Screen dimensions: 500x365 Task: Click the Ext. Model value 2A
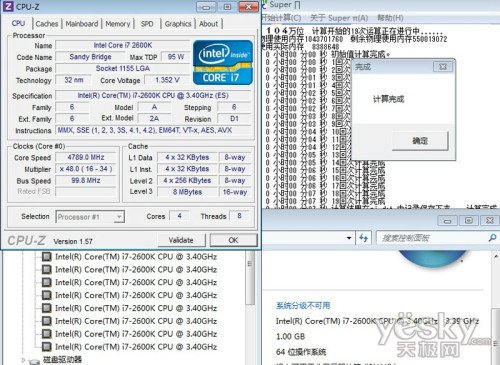[x=154, y=119]
